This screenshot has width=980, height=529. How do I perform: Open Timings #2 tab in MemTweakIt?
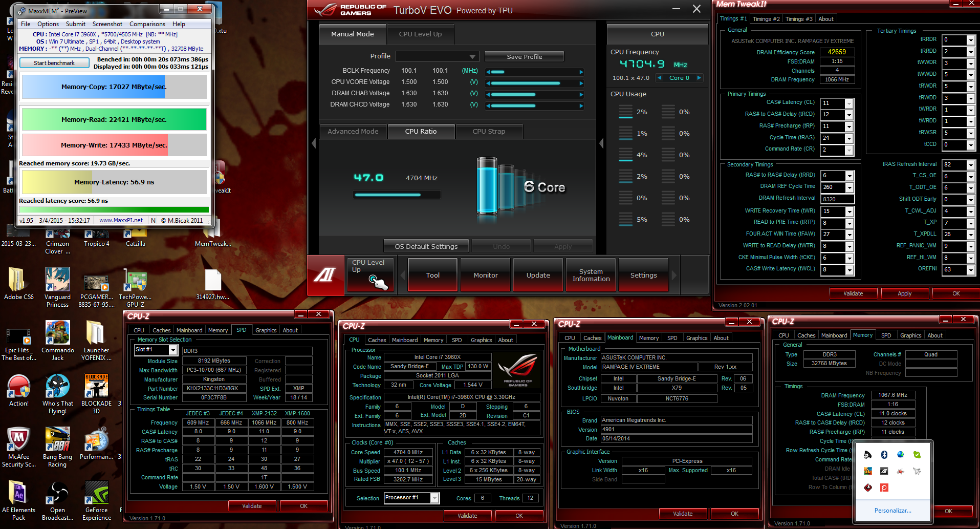(x=766, y=19)
